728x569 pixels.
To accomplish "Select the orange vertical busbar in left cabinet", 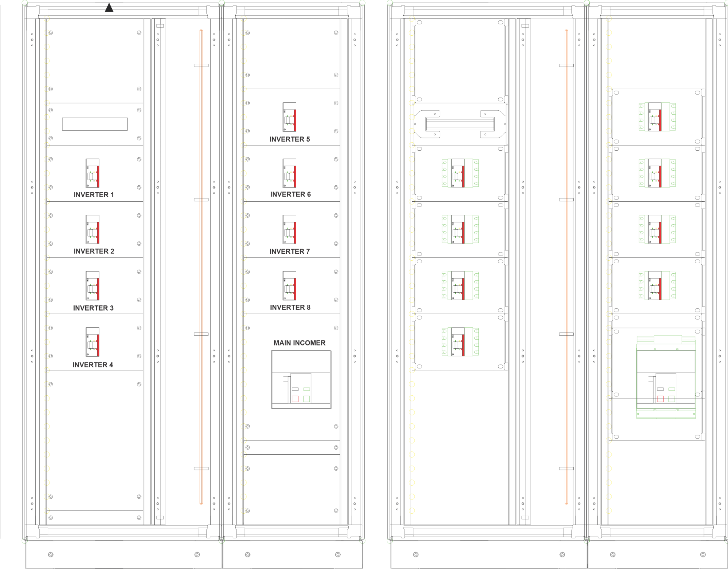I will pyautogui.click(x=201, y=267).
